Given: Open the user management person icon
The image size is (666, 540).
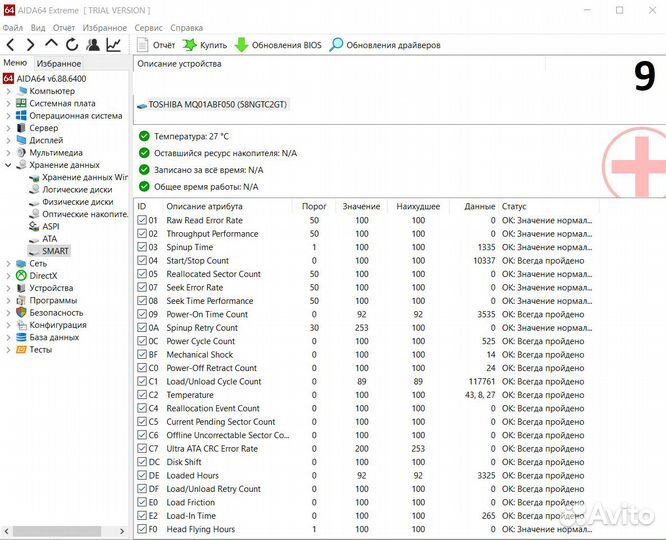Looking at the screenshot, I should [93, 45].
